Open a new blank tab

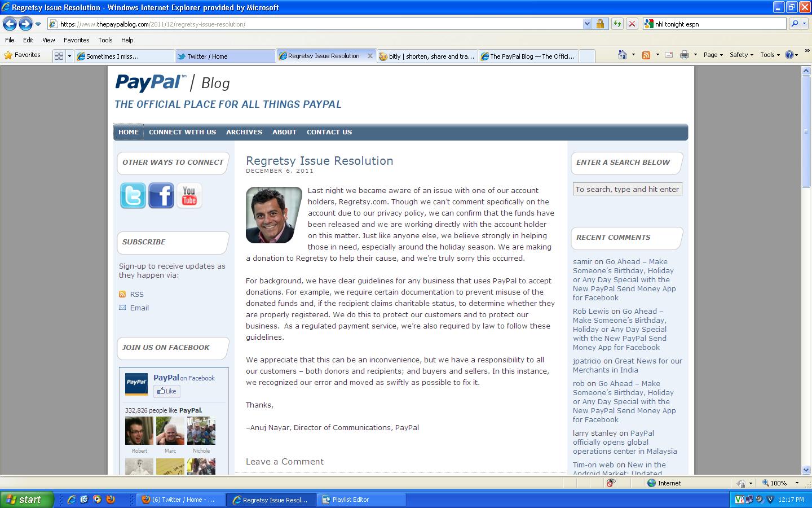(586, 56)
